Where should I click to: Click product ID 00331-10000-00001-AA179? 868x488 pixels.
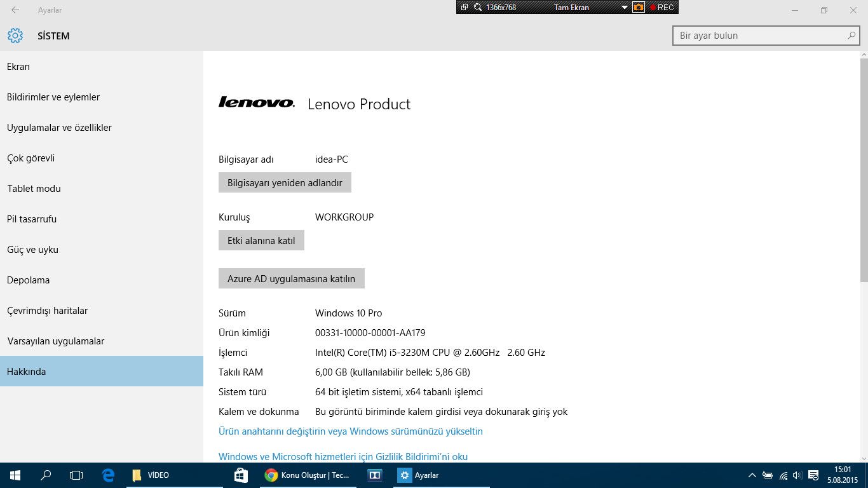370,333
